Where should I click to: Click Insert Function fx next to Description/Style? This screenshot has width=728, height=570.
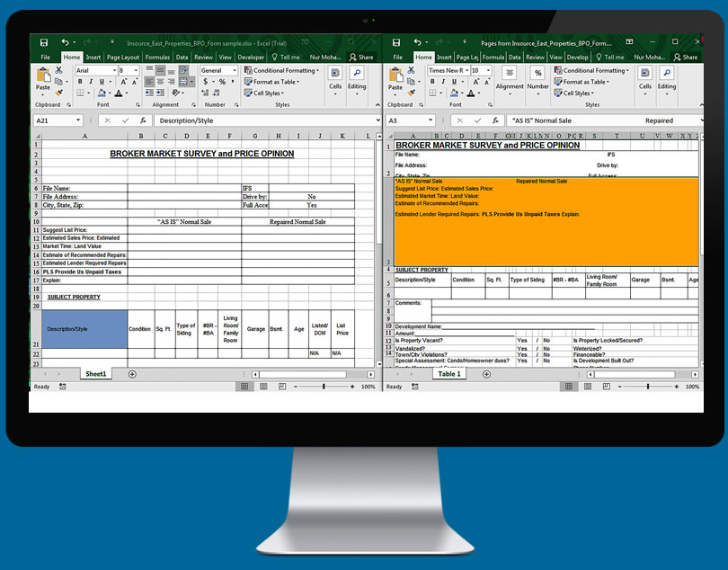pos(143,120)
